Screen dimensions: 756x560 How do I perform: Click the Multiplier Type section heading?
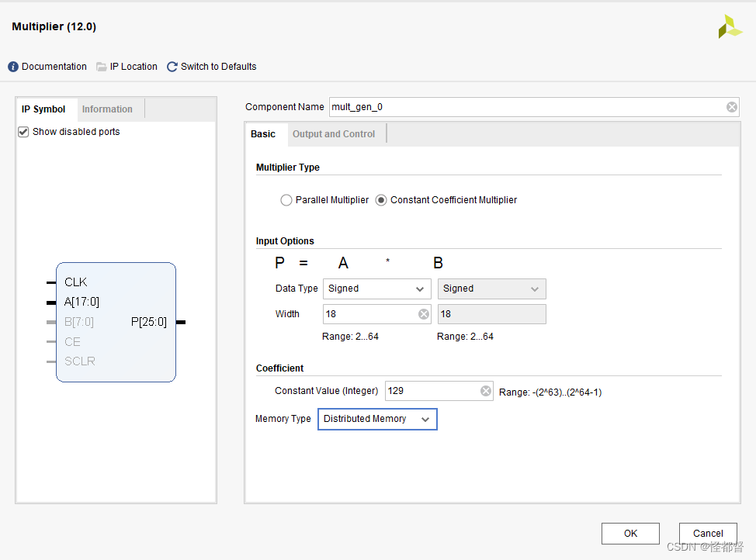click(288, 168)
